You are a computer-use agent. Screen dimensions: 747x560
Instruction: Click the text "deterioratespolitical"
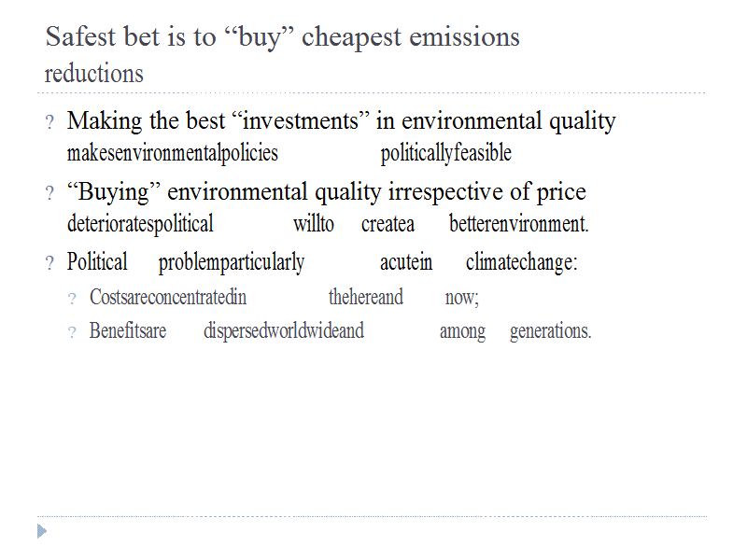tap(140, 224)
